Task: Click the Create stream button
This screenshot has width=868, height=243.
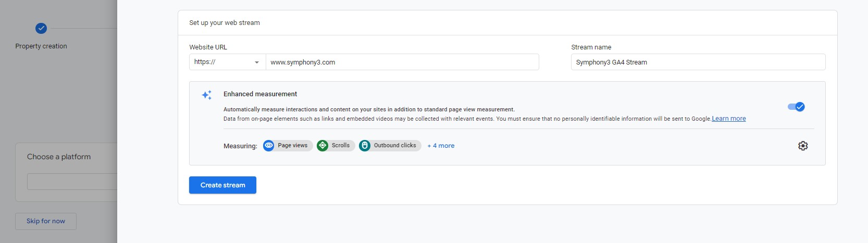Action: [x=222, y=185]
